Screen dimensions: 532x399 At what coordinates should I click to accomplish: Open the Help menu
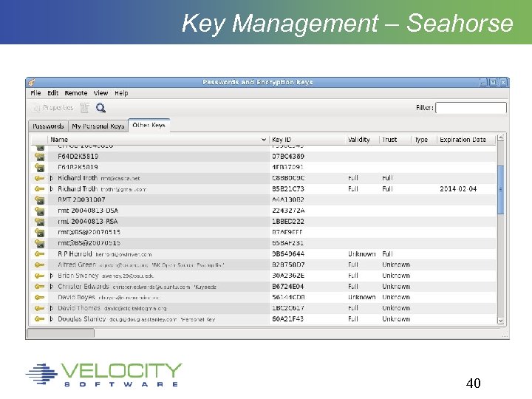pyautogui.click(x=121, y=93)
